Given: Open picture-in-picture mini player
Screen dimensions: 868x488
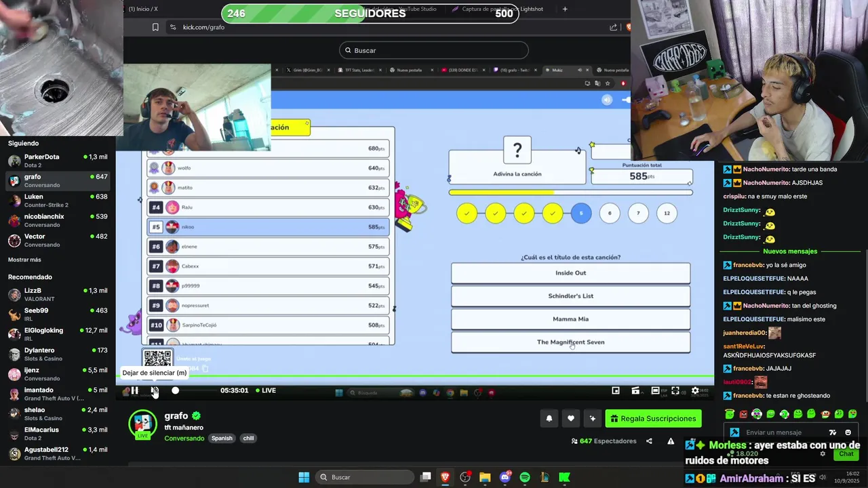Looking at the screenshot, I should (616, 390).
